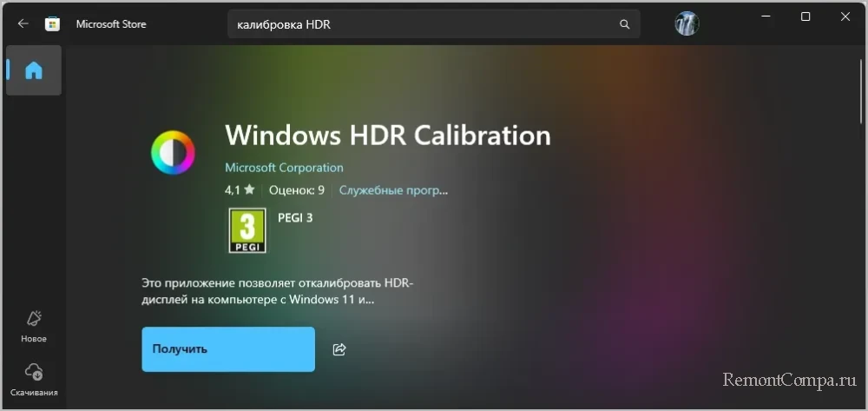Click the Получить button
This screenshot has width=868, height=411.
228,349
